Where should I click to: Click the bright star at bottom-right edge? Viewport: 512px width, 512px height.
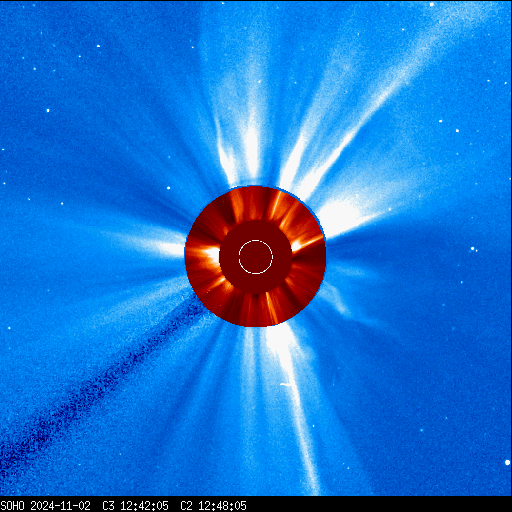coord(507,462)
